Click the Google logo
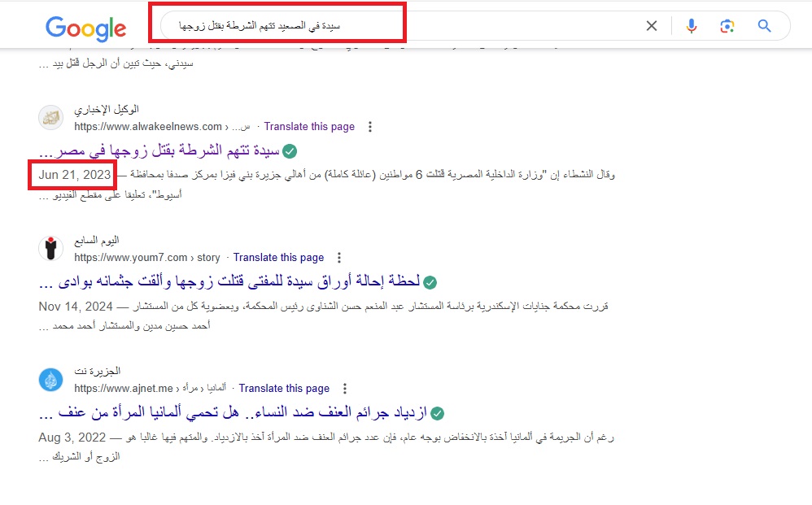This screenshot has height=505, width=812. coord(85,28)
